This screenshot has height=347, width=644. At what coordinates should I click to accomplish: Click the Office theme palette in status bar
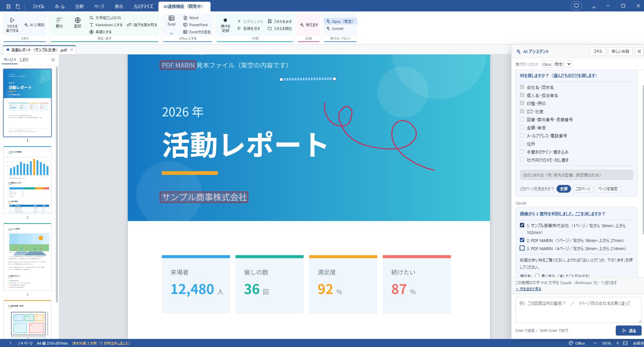click(x=577, y=343)
